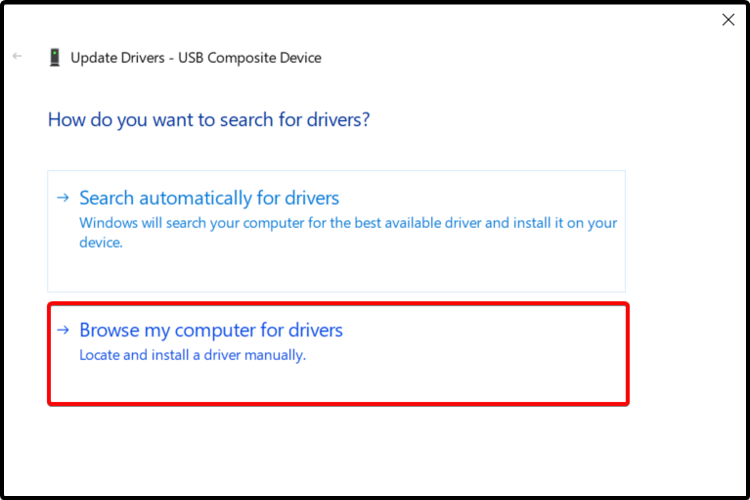This screenshot has width=750, height=500.
Task: Click the word "device." ending the first description
Action: pyautogui.click(x=100, y=242)
